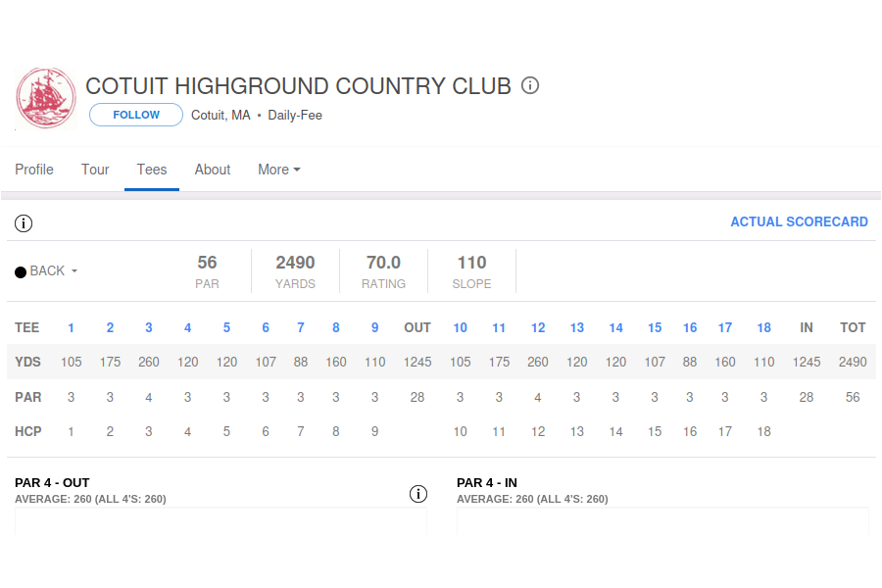Viewport: 882px width, 588px height.
Task: Open hole 1 link
Action: tap(71, 328)
